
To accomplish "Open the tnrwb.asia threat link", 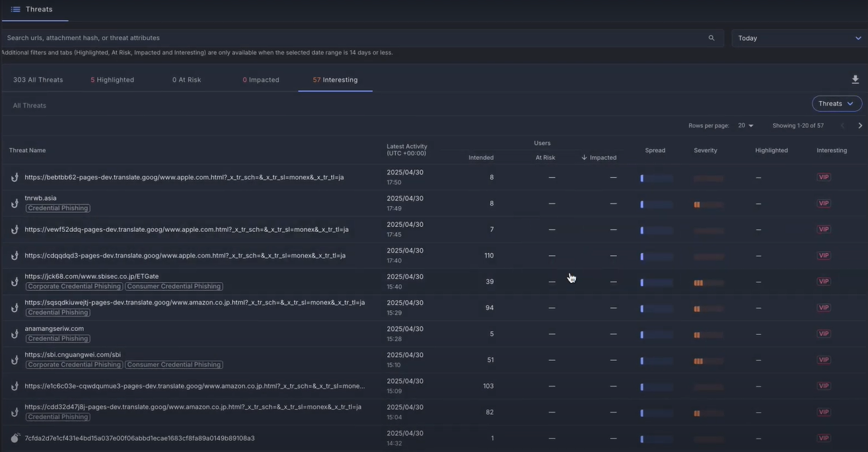I will pos(40,197).
